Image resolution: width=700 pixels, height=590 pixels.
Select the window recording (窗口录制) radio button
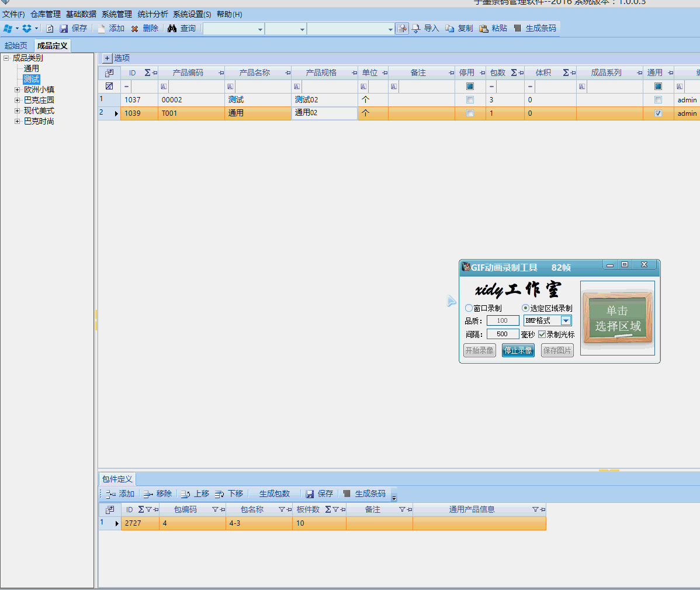pos(469,308)
